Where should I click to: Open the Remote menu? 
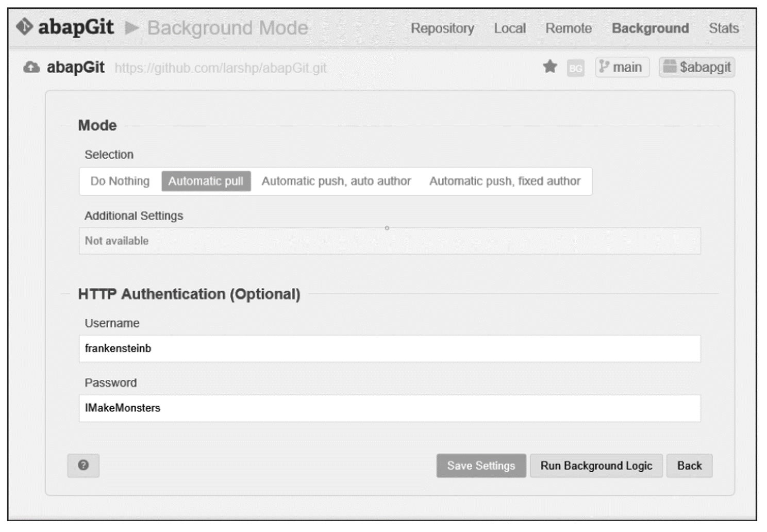click(568, 28)
